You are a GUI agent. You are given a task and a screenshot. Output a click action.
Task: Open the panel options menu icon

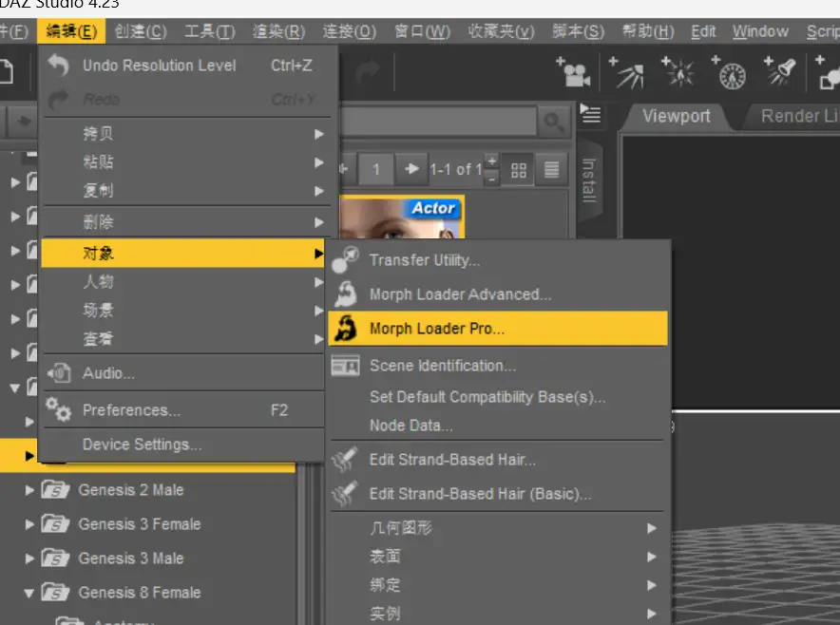pyautogui.click(x=590, y=114)
